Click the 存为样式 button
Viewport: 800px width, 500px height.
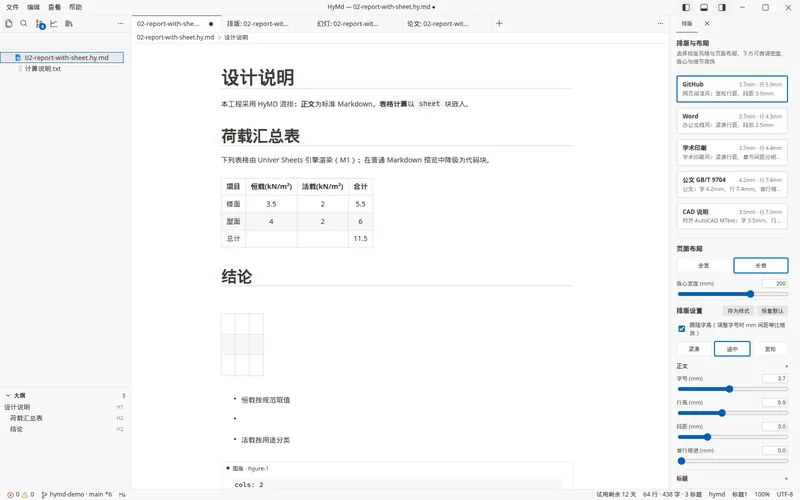pos(738,311)
